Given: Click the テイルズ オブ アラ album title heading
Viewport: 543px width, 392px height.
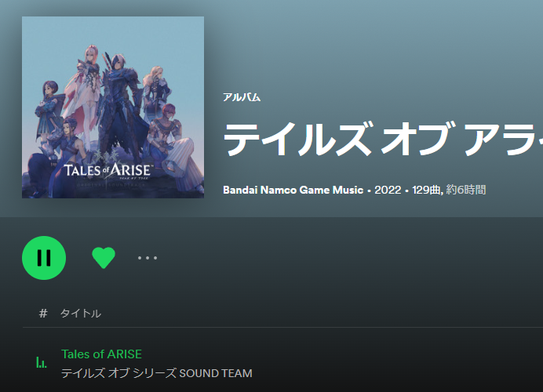Looking at the screenshot, I should (383, 139).
